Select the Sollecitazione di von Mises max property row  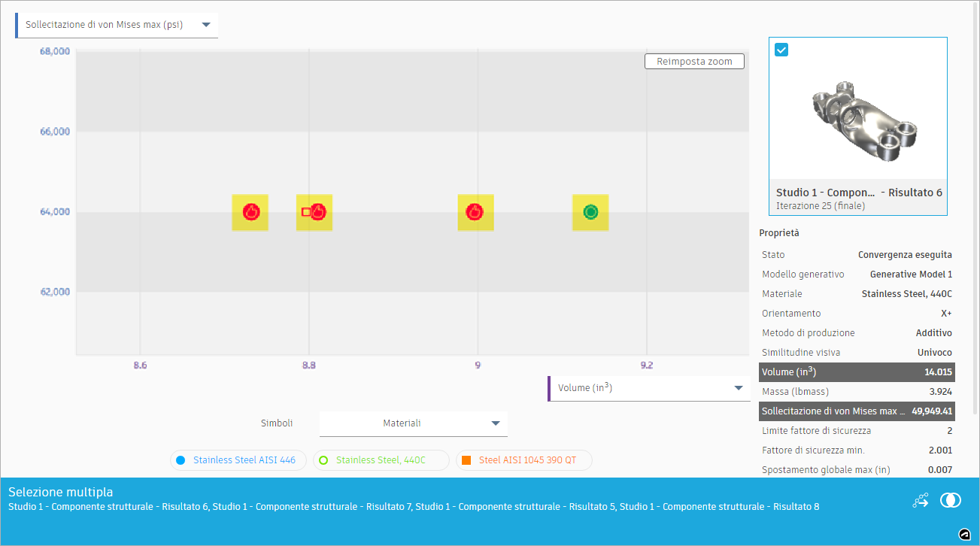(857, 411)
